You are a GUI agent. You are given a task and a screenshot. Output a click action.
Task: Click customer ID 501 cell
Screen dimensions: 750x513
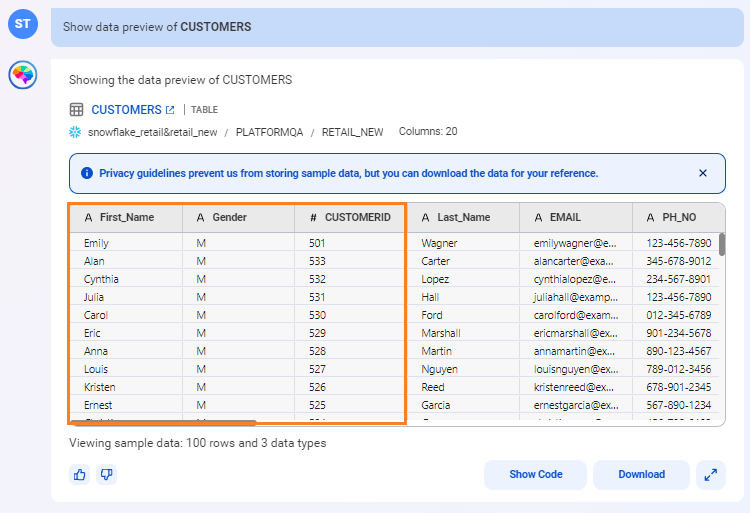[350, 243]
